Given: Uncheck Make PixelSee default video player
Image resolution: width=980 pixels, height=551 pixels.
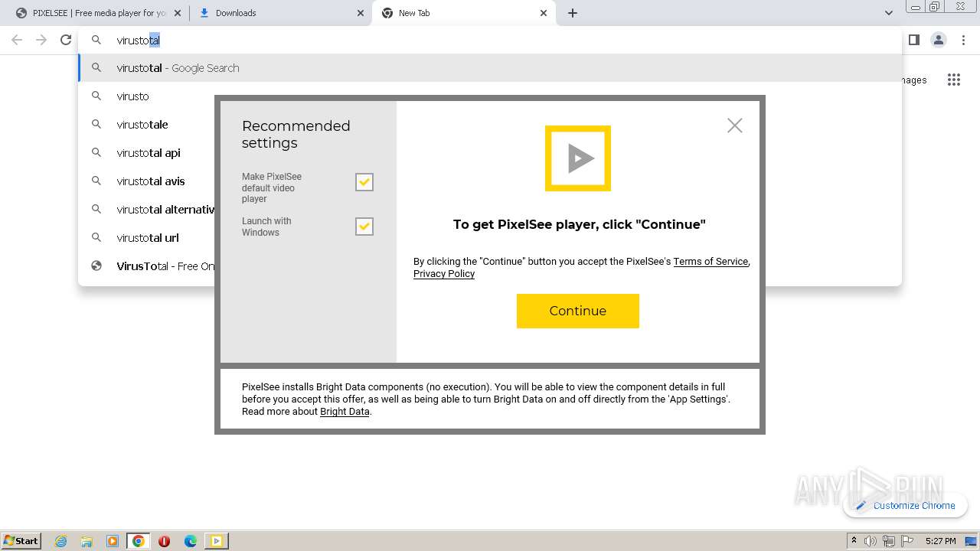Looking at the screenshot, I should click(364, 182).
